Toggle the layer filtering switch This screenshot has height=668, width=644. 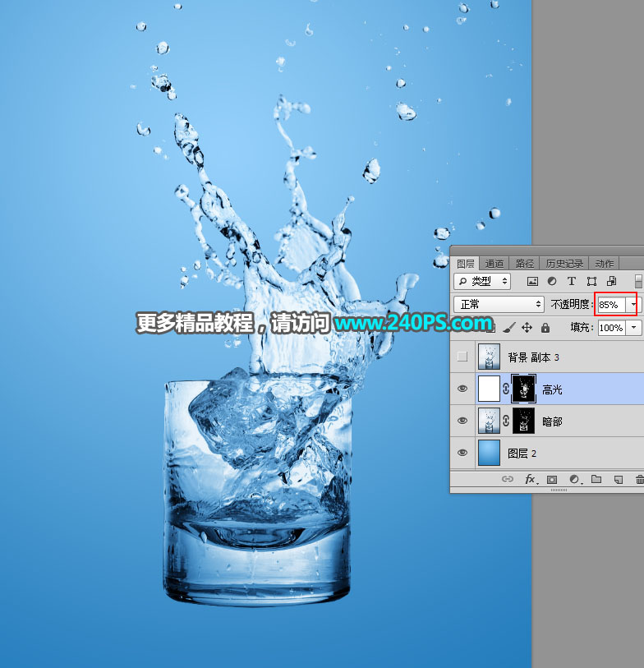pos(638,281)
